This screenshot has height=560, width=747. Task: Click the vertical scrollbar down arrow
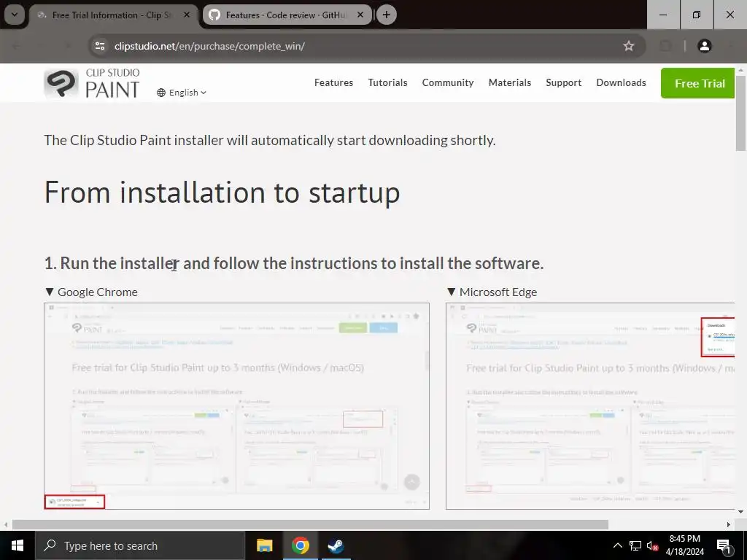pos(740,512)
